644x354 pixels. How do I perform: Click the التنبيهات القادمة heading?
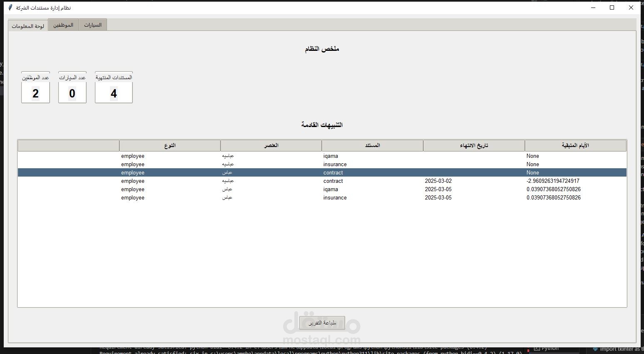pos(322,125)
